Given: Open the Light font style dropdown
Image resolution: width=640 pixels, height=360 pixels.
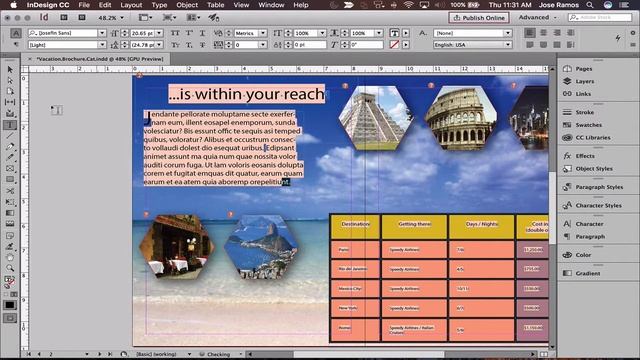Looking at the screenshot, I should click(x=102, y=44).
